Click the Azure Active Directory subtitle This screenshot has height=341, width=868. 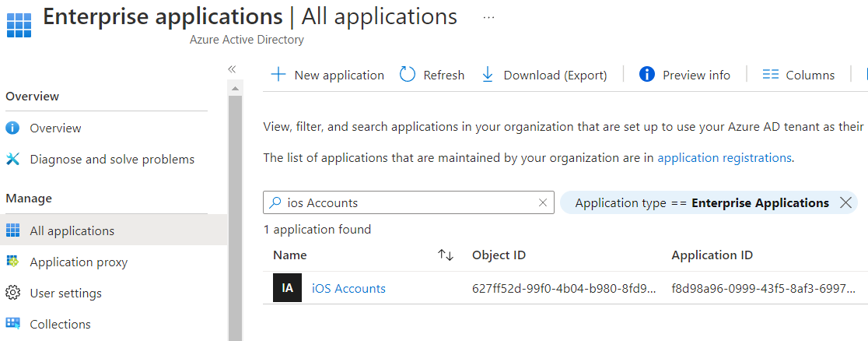247,40
